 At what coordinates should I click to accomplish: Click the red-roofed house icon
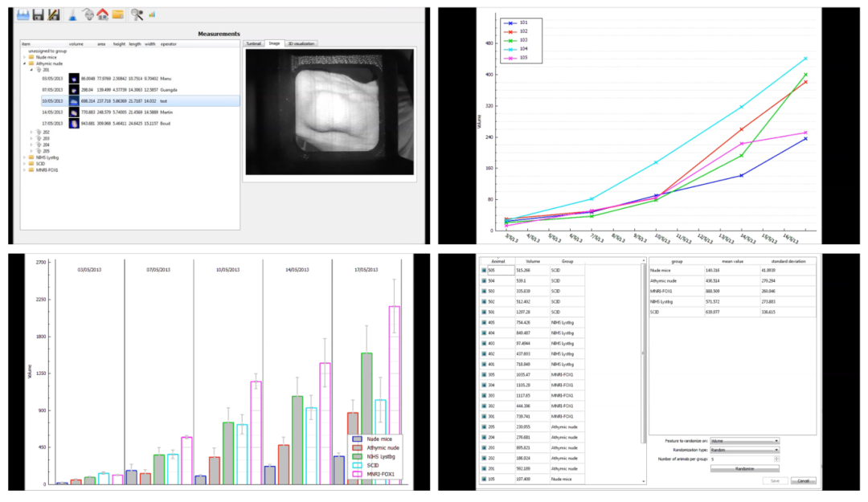tap(102, 14)
